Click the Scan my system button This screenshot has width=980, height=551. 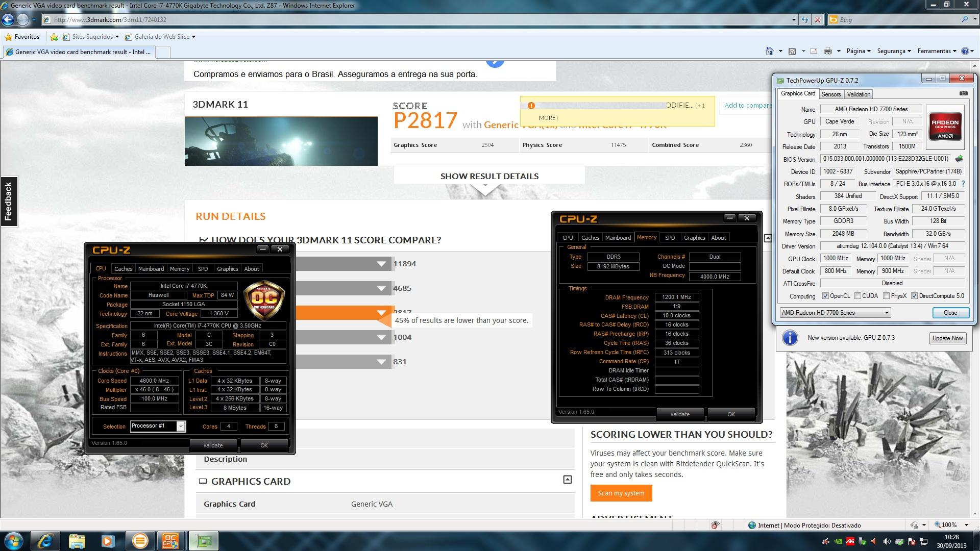point(621,493)
